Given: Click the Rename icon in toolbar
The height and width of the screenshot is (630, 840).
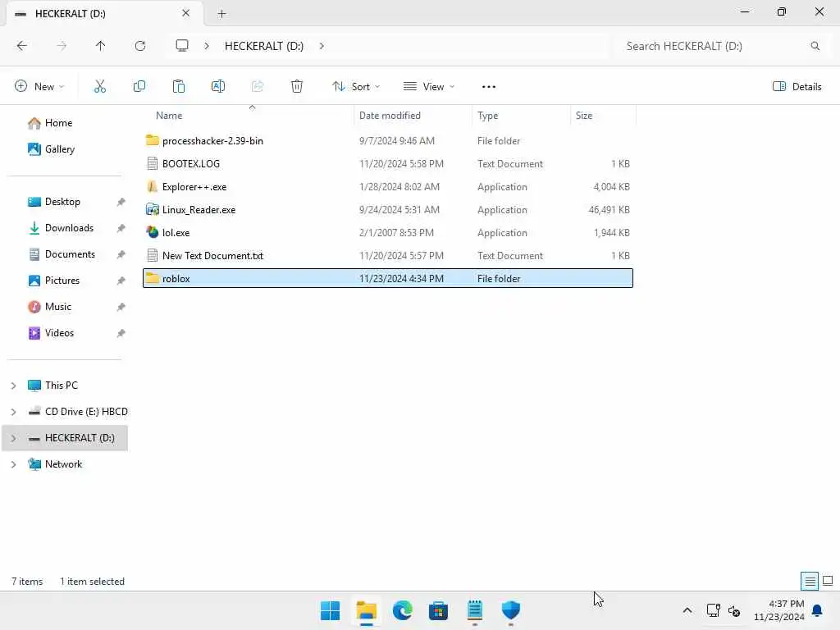Looking at the screenshot, I should click(218, 86).
